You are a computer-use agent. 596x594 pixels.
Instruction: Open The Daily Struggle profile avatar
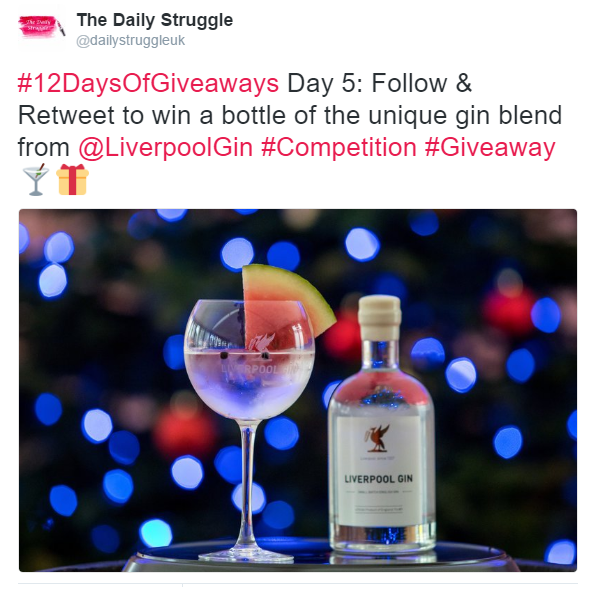[x=41, y=27]
